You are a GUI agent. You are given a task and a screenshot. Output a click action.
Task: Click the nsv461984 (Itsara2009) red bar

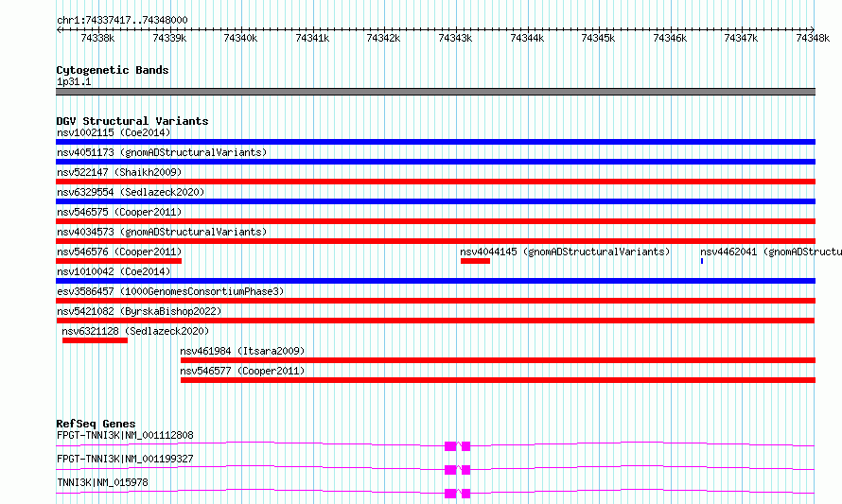pyautogui.click(x=498, y=360)
